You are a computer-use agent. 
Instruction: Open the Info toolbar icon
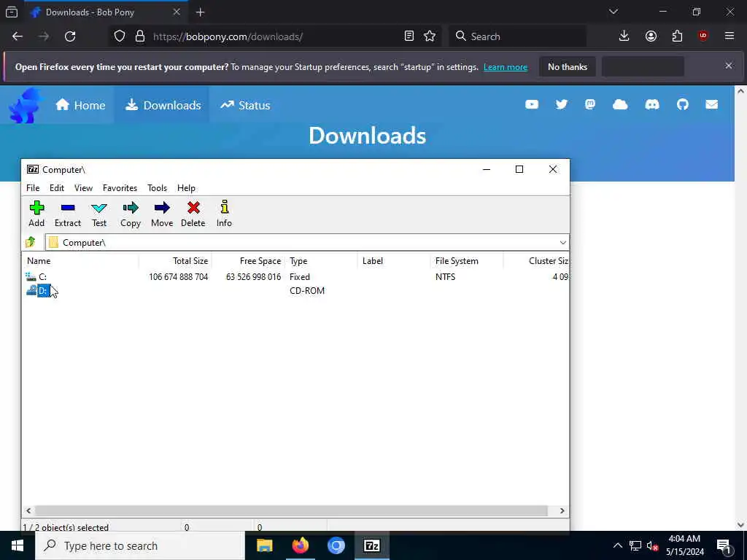224,214
